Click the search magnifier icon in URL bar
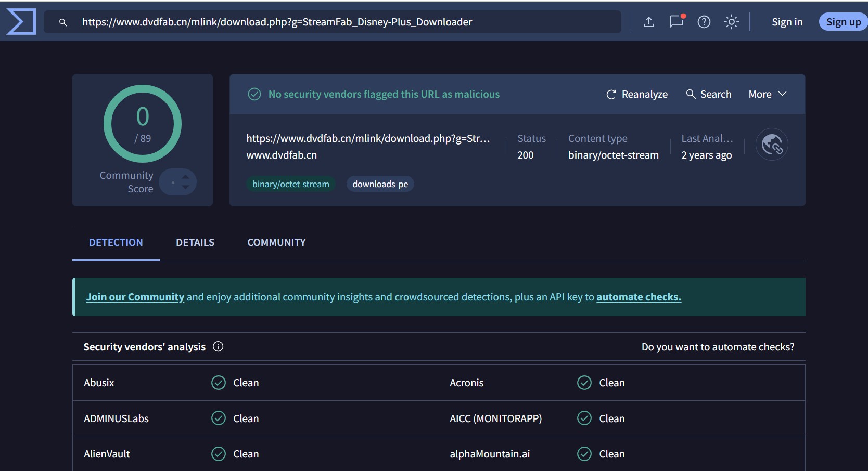Screen dimensions: 868x471 63,22
